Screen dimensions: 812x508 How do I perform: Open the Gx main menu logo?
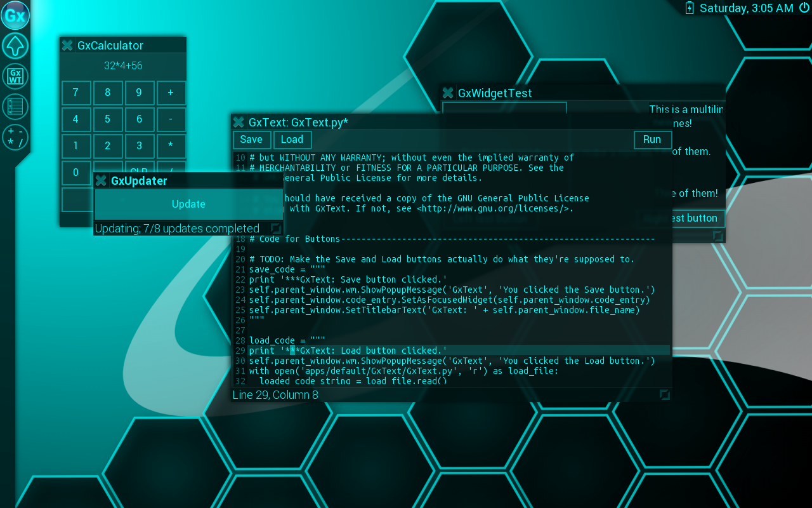[x=15, y=15]
